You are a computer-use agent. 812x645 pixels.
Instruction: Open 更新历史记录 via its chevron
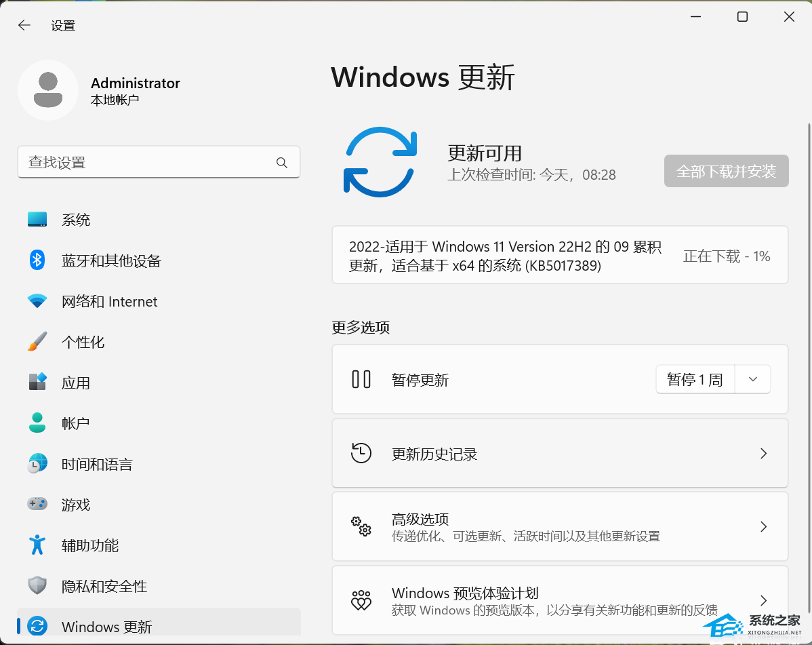(763, 453)
